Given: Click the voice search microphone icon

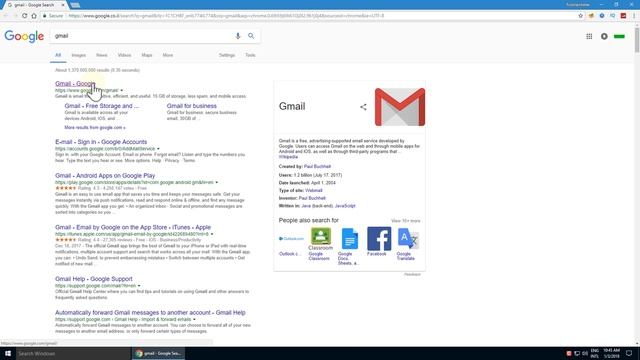Looking at the screenshot, I should coord(238,36).
